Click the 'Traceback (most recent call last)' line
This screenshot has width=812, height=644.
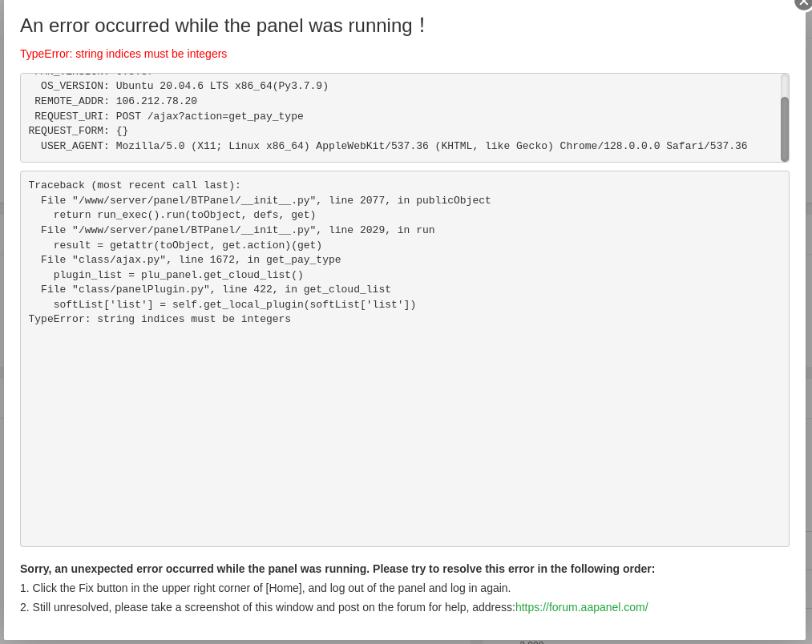click(135, 185)
